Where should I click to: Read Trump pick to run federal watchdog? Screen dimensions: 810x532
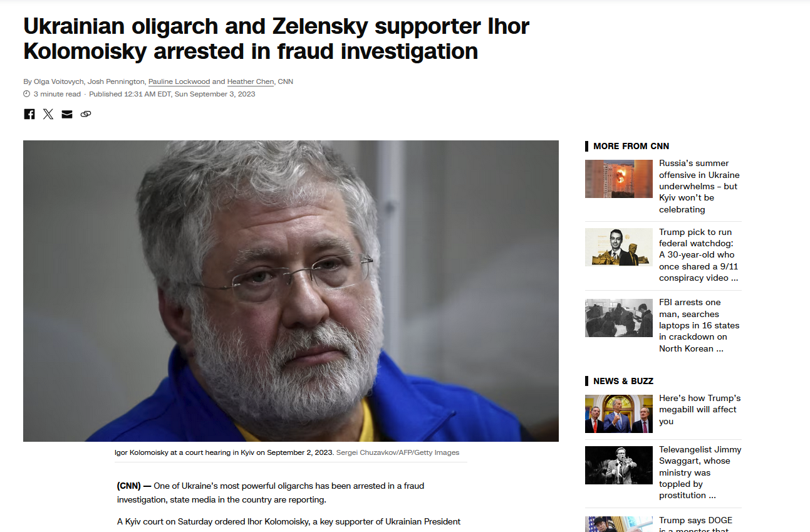coord(699,255)
